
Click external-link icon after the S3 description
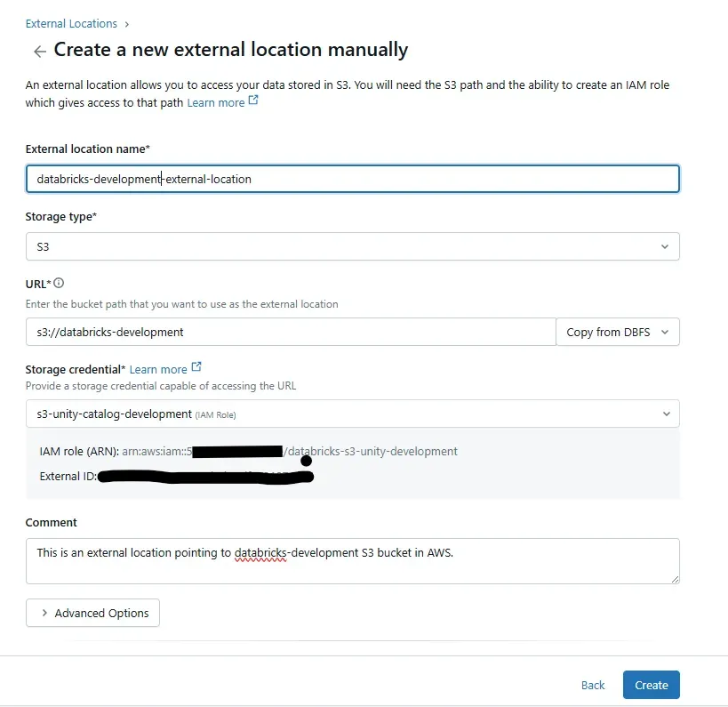coord(253,101)
